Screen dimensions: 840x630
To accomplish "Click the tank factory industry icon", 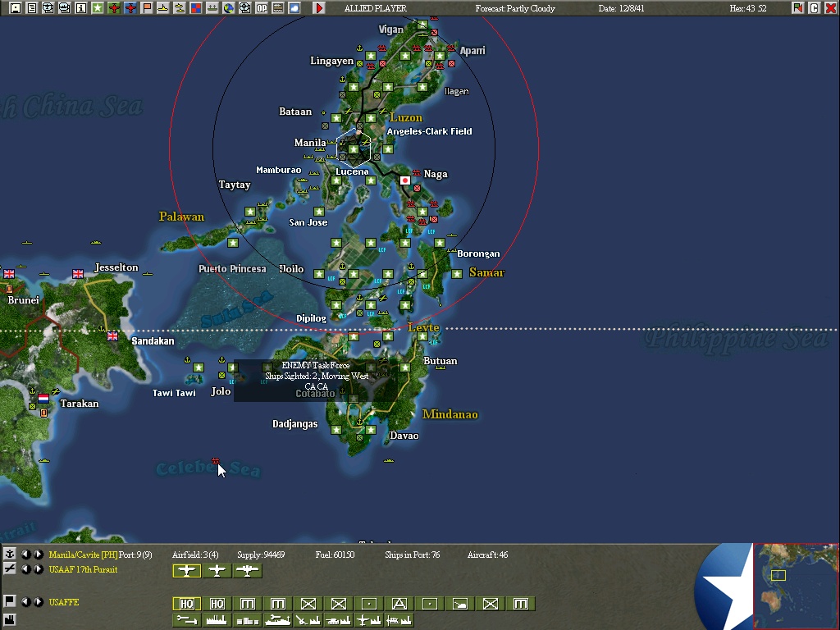I will click(x=339, y=620).
